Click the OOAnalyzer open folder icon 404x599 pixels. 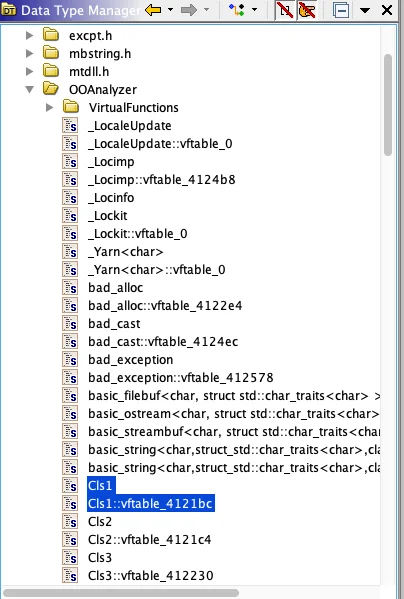click(x=51, y=89)
